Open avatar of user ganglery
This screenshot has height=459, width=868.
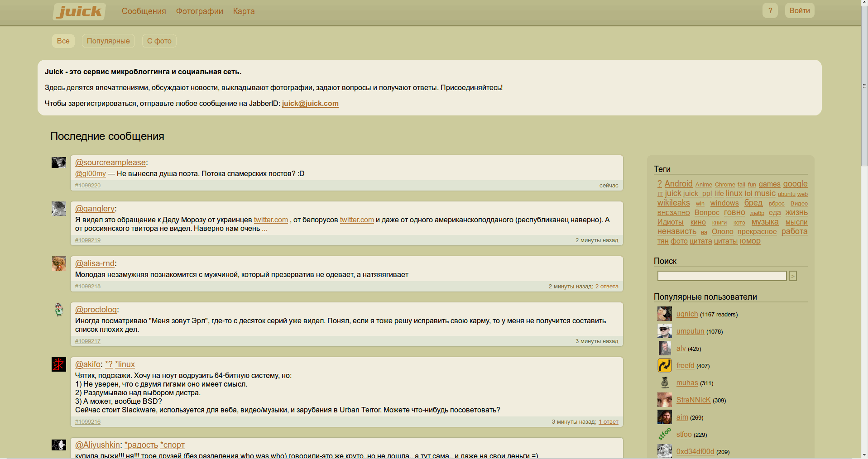[x=59, y=209]
